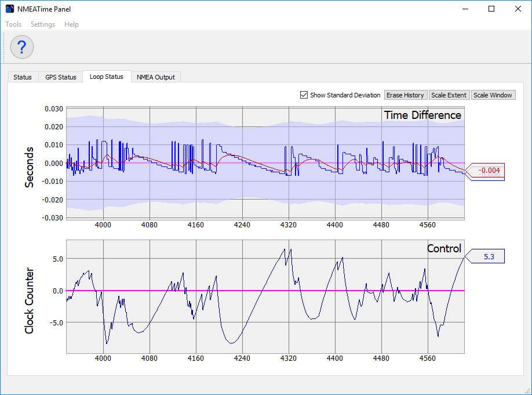This screenshot has height=395, width=532.
Task: Click the Scale Window button
Action: [x=493, y=95]
